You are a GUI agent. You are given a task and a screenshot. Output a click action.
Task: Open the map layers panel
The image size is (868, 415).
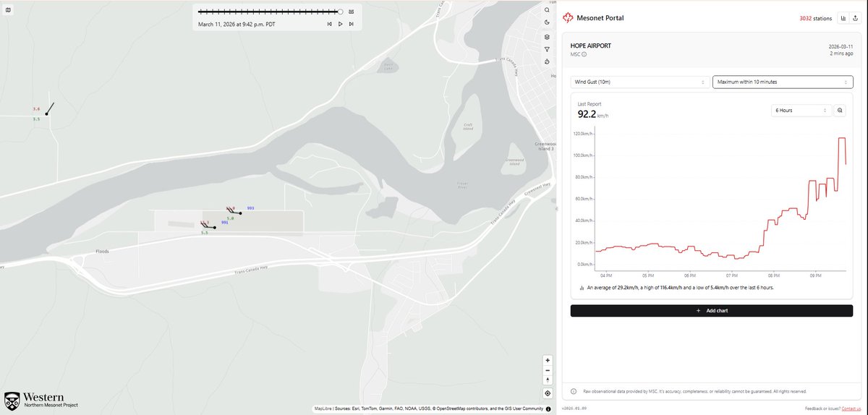coord(548,37)
